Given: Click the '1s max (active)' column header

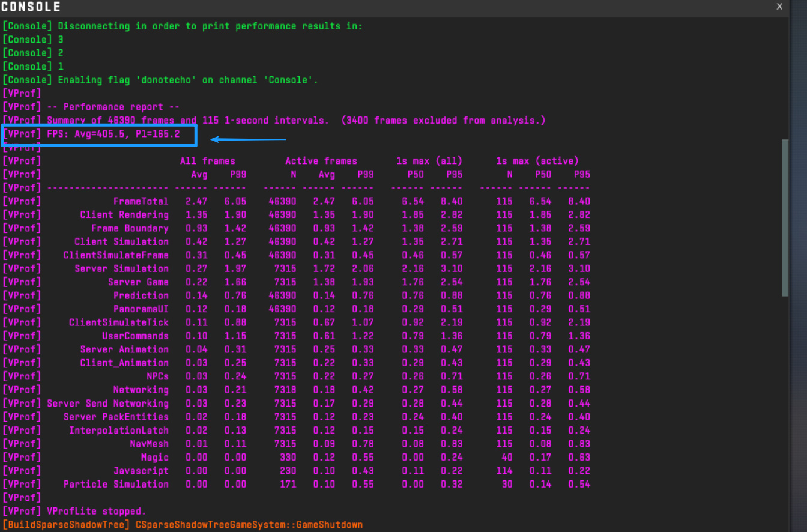Looking at the screenshot, I should 537,161.
